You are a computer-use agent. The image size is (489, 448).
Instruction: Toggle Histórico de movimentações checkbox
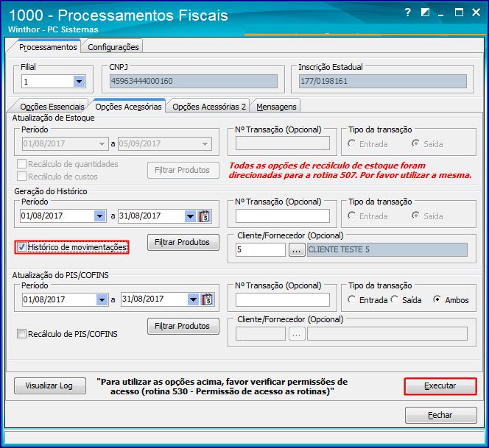tap(21, 247)
